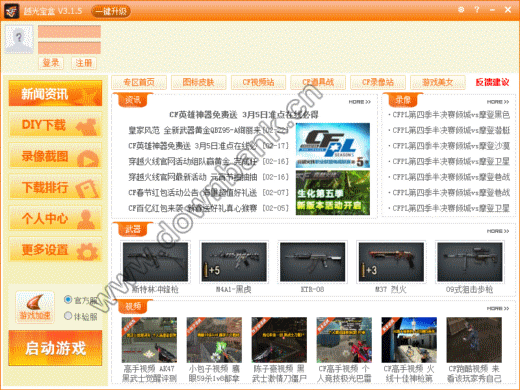The height and width of the screenshot is (390, 520).
Task: Open the 新闻资讯 sidebar section
Action: click(55, 94)
